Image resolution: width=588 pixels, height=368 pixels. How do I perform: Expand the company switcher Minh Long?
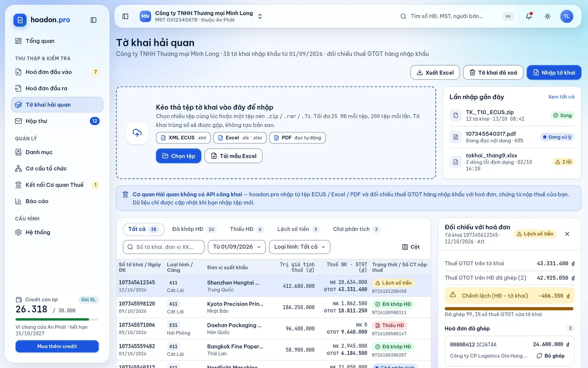click(x=201, y=16)
